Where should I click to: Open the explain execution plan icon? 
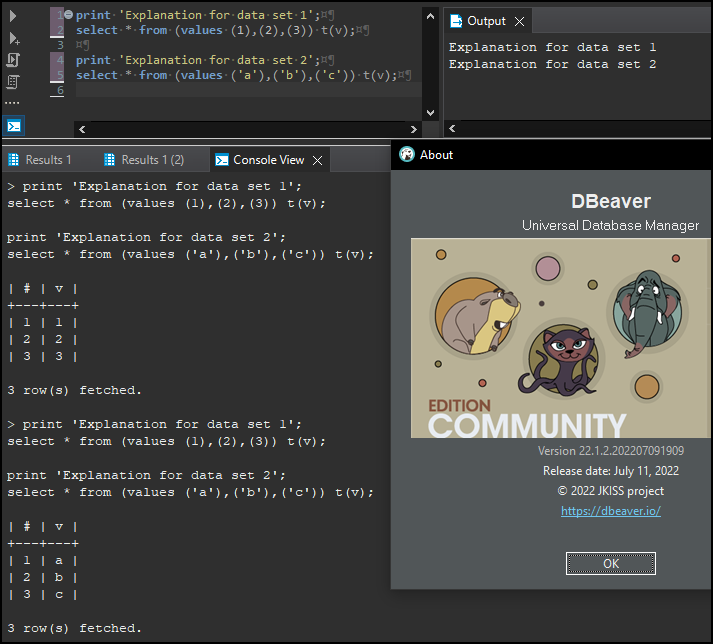13,82
